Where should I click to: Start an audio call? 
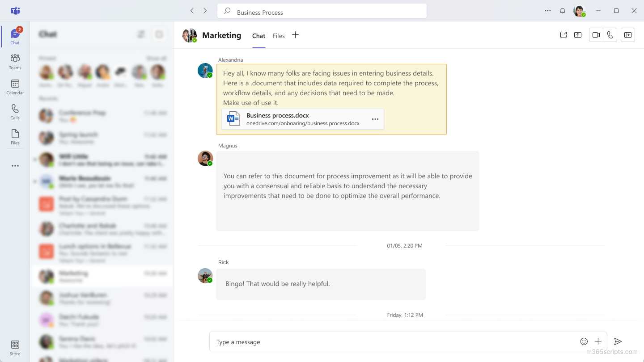[x=610, y=35]
